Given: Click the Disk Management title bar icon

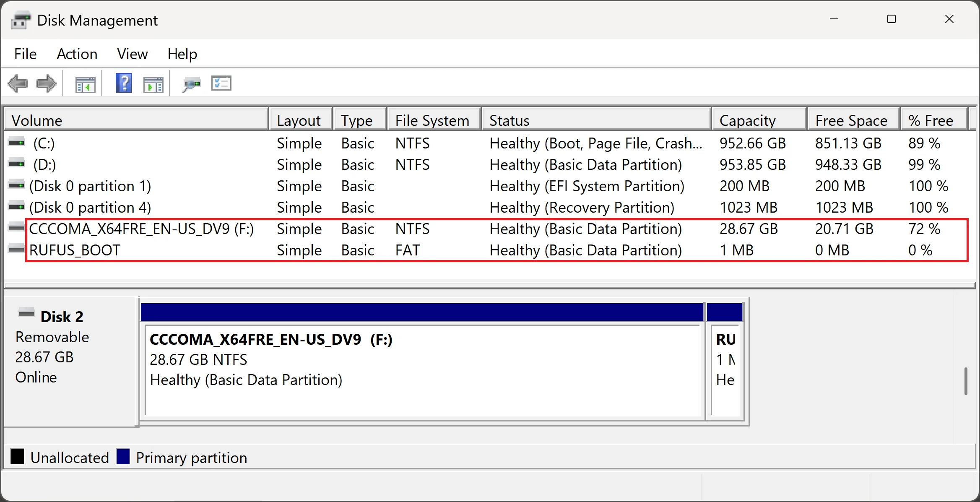Looking at the screenshot, I should [x=21, y=20].
